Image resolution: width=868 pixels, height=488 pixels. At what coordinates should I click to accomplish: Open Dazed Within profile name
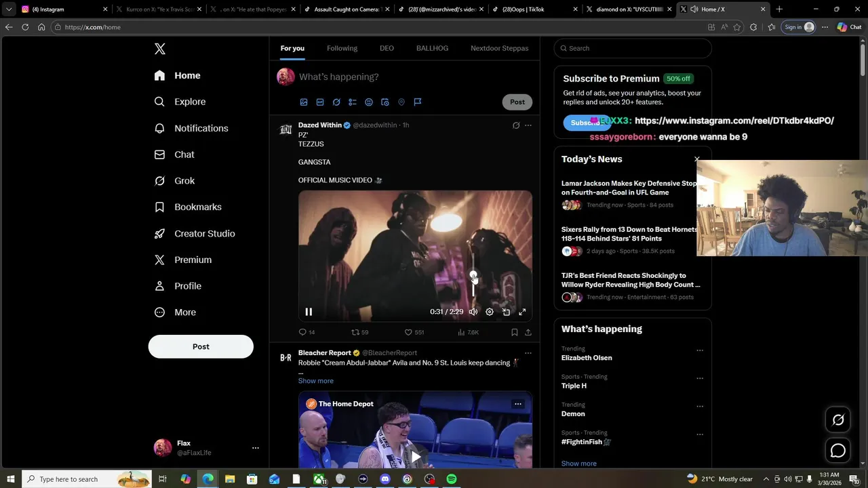pyautogui.click(x=320, y=125)
